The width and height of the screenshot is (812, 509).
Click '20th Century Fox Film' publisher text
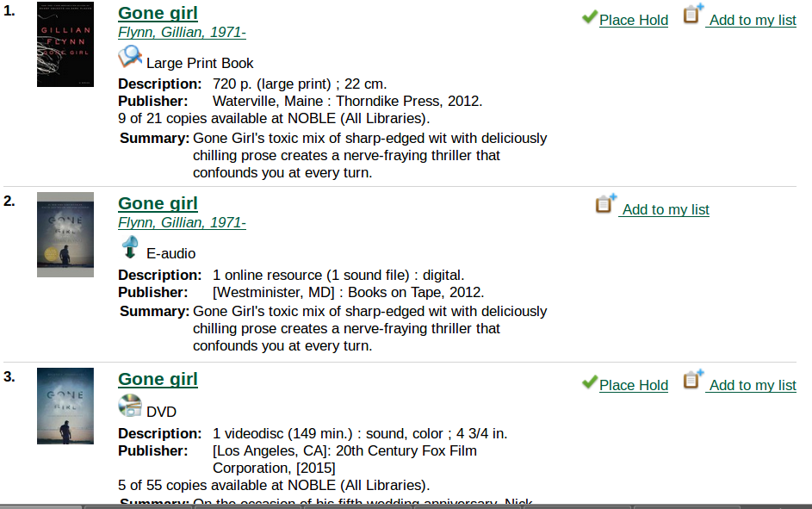tap(406, 451)
